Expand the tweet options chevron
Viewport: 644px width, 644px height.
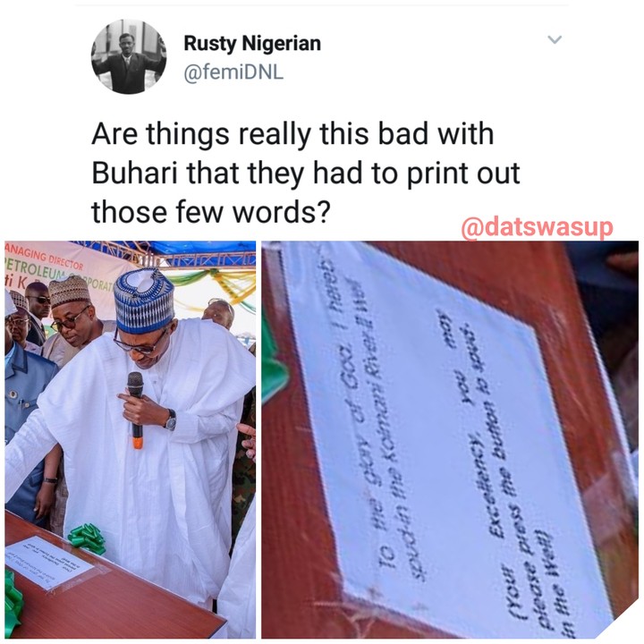[555, 39]
